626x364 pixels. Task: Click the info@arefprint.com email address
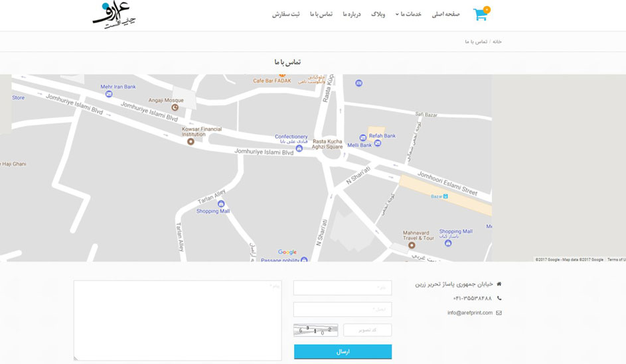pyautogui.click(x=470, y=313)
